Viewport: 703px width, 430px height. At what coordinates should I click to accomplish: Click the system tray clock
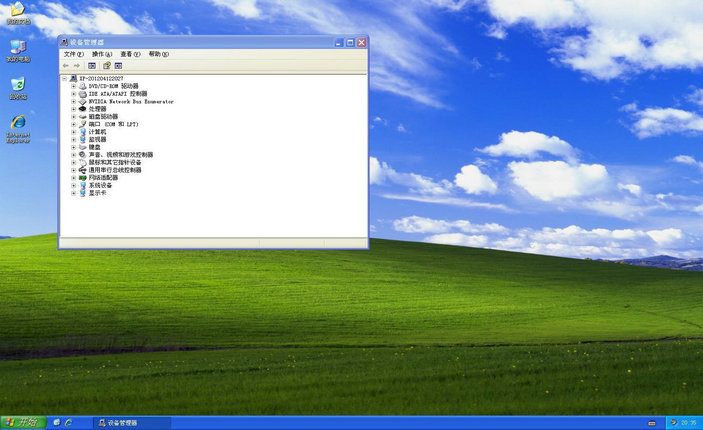point(688,423)
